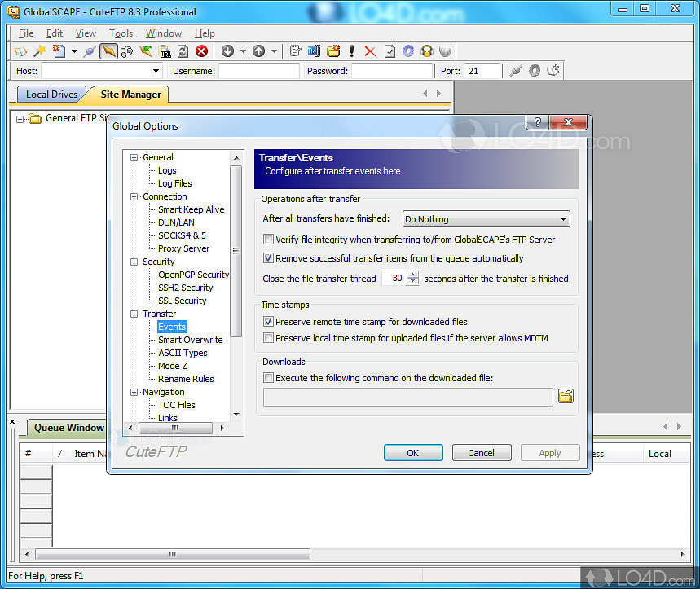Enable Preserve local time stamp checkbox
Screen dimensions: 700x589
pyautogui.click(x=268, y=338)
